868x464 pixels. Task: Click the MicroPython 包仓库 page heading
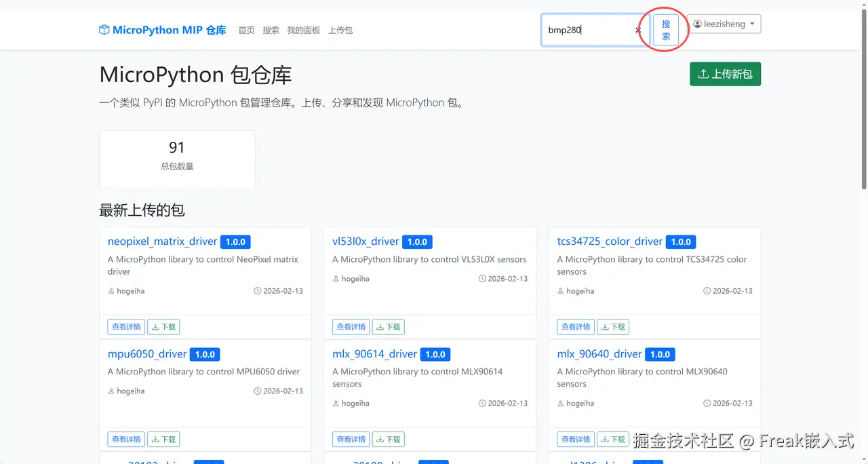tap(195, 75)
